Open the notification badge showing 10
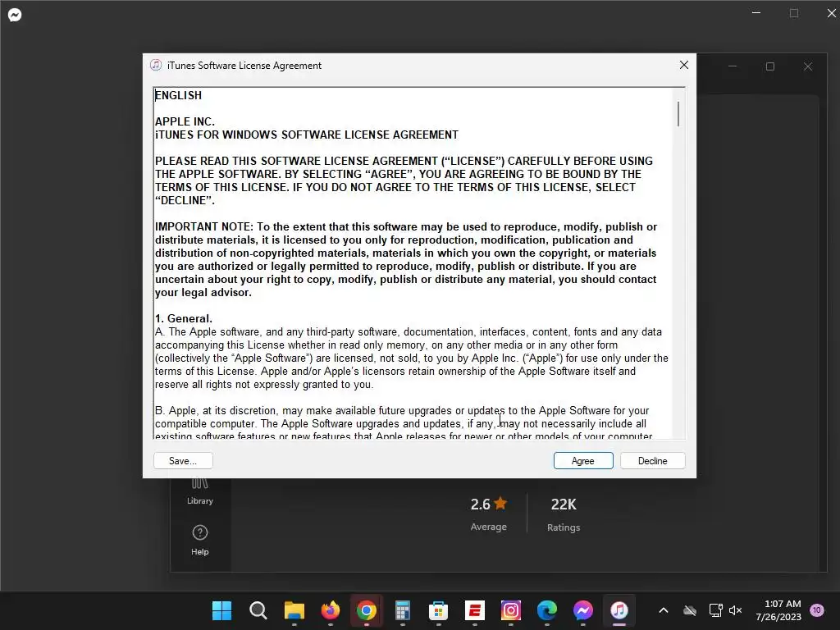The height and width of the screenshot is (630, 840). (x=816, y=609)
